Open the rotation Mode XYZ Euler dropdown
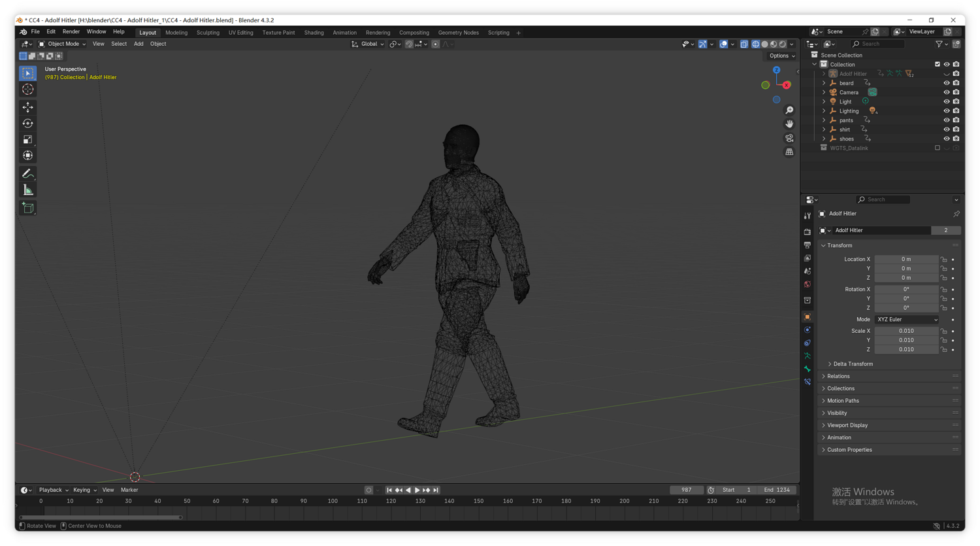Viewport: 980px width, 546px height. pyautogui.click(x=907, y=320)
